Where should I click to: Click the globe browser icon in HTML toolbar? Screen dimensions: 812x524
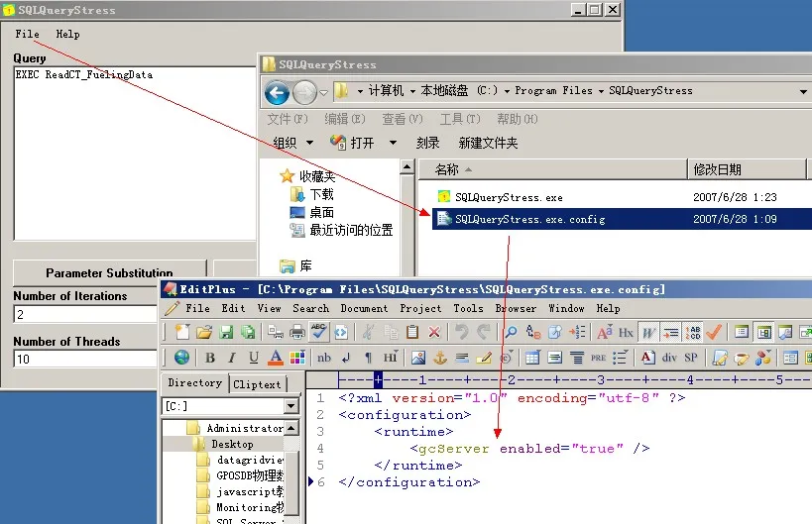(x=181, y=357)
